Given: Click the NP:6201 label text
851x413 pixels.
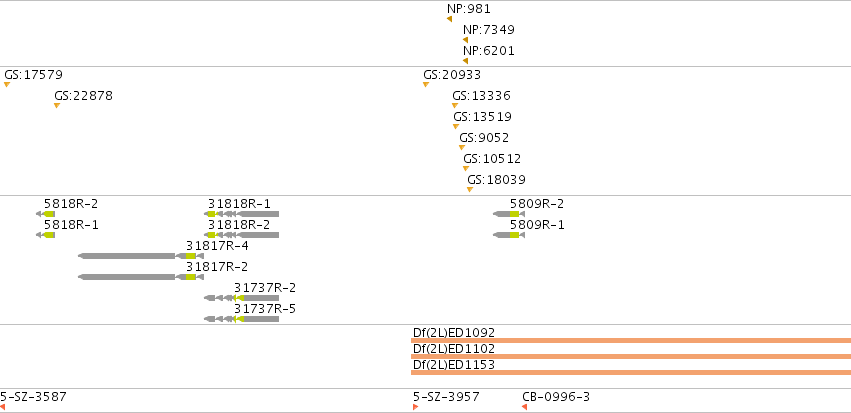Looking at the screenshot, I should [x=489, y=51].
